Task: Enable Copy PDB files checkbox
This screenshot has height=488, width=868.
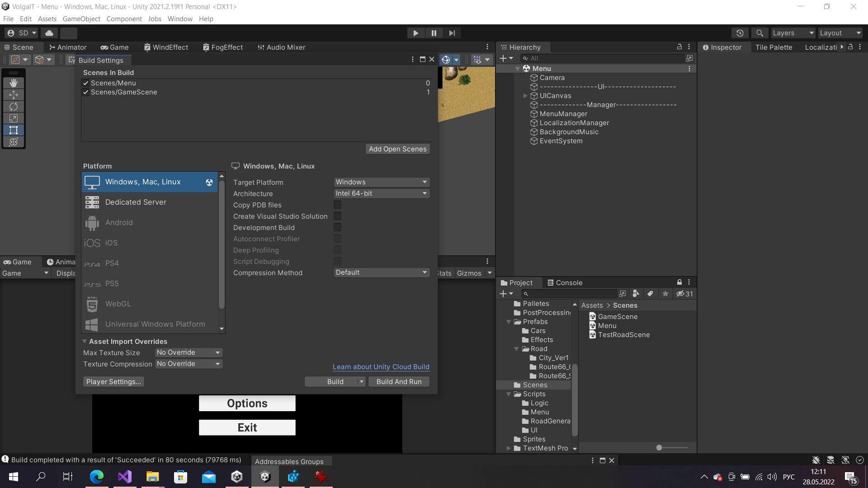Action: click(x=337, y=205)
